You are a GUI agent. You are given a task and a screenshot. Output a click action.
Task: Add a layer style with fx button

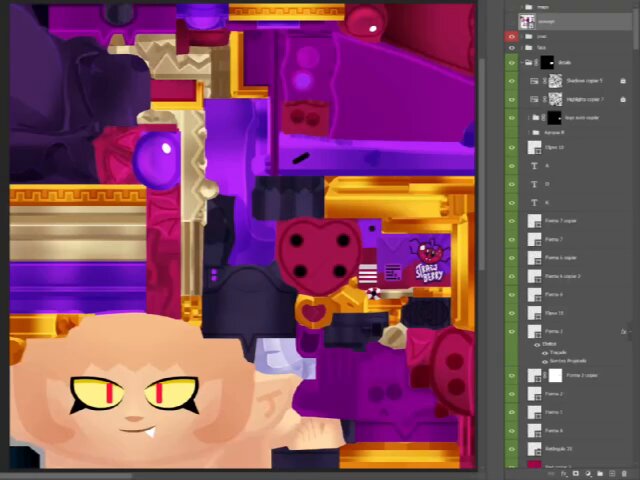(x=564, y=473)
